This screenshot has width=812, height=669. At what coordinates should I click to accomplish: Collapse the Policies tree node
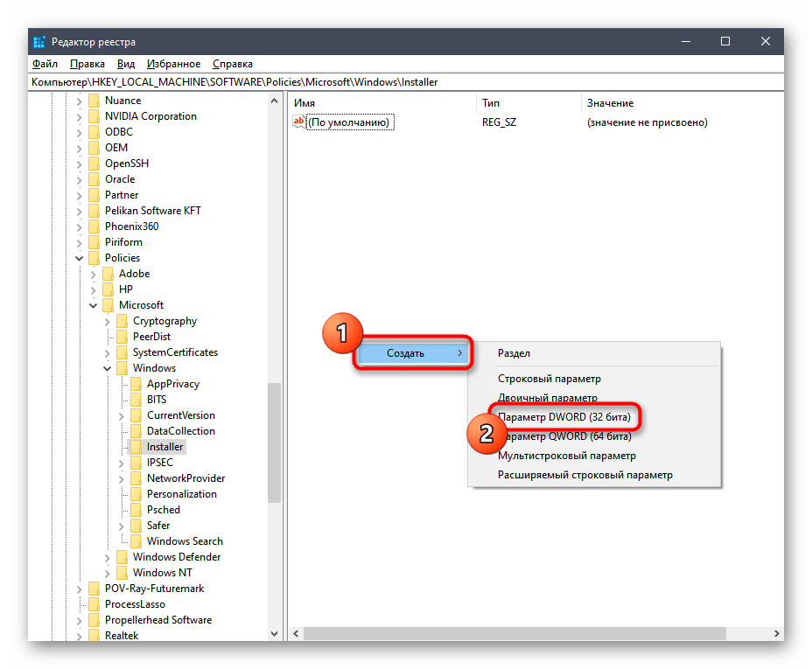(x=80, y=258)
